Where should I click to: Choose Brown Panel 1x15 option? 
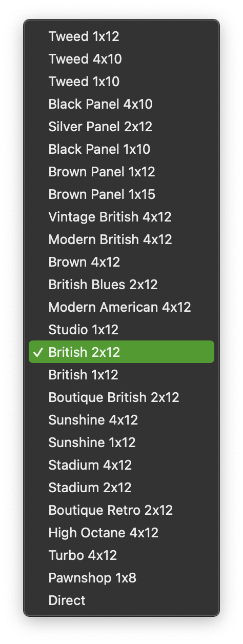point(121,194)
